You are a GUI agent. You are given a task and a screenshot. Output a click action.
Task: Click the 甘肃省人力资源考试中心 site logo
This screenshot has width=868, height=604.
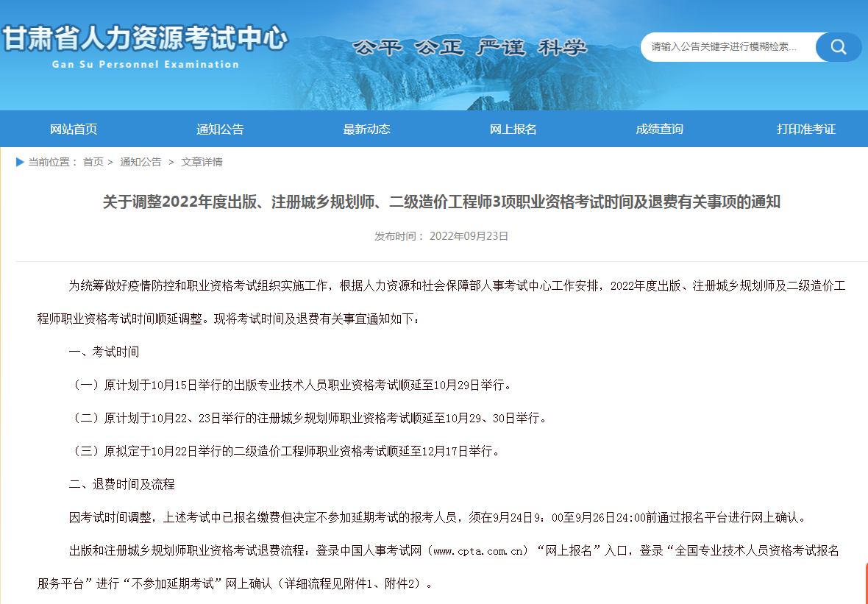(145, 46)
